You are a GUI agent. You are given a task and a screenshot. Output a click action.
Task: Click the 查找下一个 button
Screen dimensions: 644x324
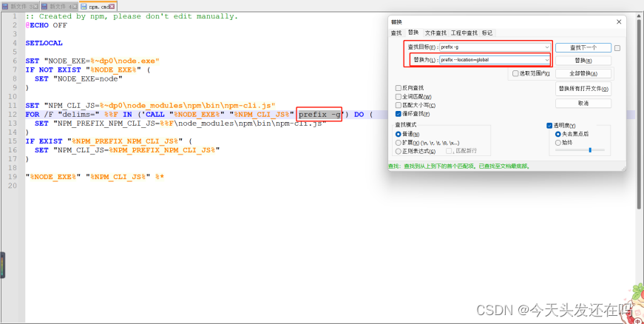tap(583, 47)
